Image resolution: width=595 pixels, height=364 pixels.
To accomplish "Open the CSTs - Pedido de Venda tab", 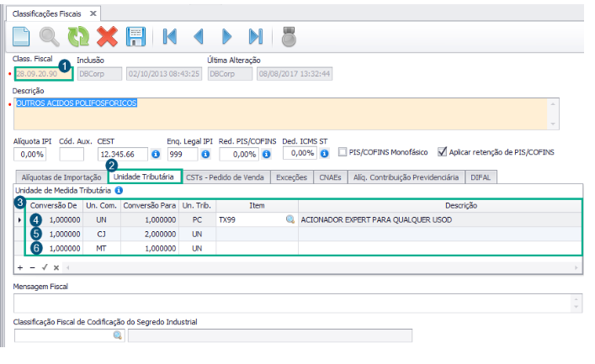I will [225, 177].
